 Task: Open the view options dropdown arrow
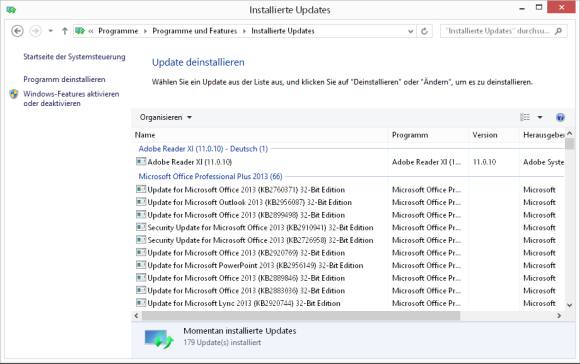tap(540, 117)
